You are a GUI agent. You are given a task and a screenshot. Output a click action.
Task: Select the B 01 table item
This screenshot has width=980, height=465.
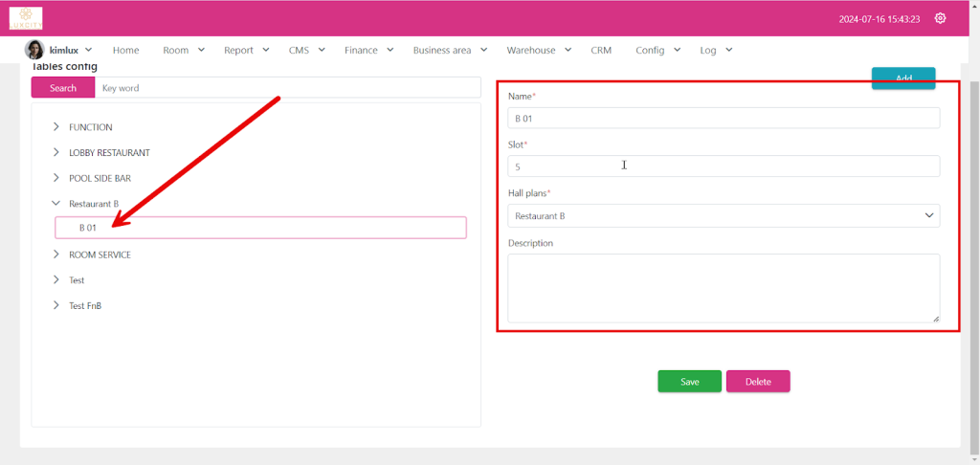[x=260, y=228]
